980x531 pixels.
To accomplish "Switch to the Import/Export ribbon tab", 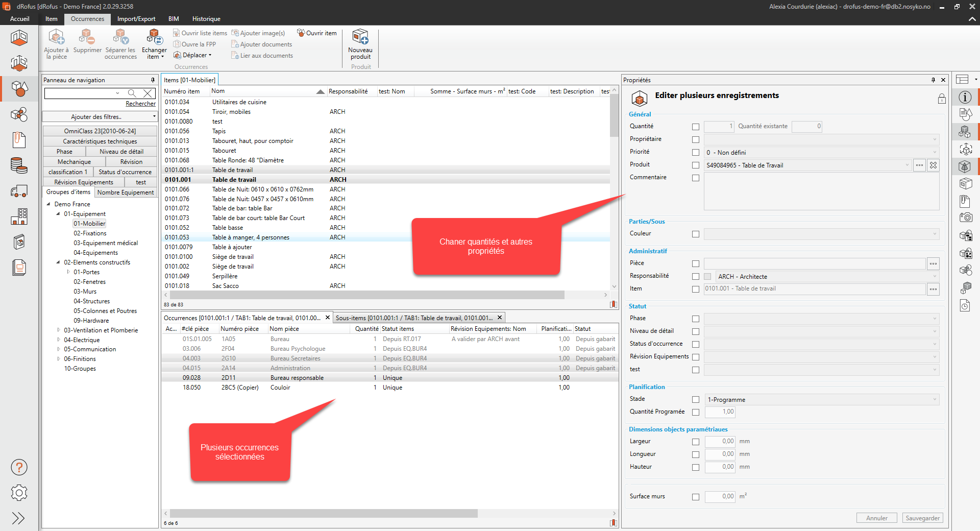I will pos(136,19).
